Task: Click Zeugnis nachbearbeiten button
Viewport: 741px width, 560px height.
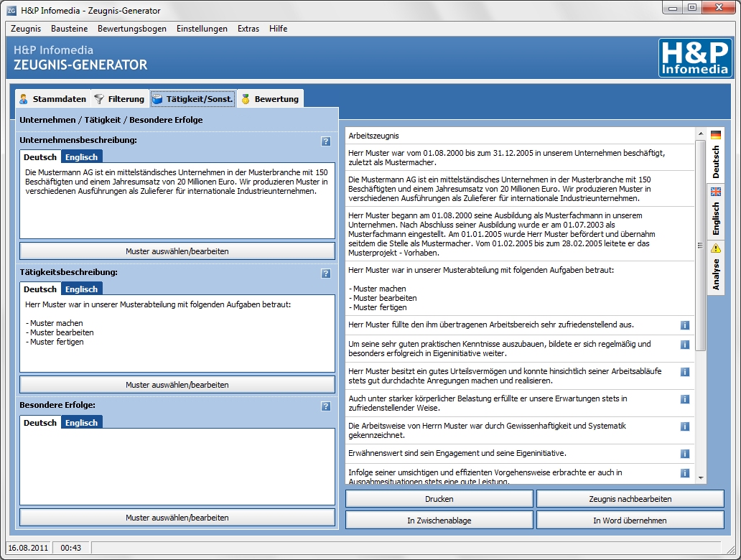Action: [630, 499]
